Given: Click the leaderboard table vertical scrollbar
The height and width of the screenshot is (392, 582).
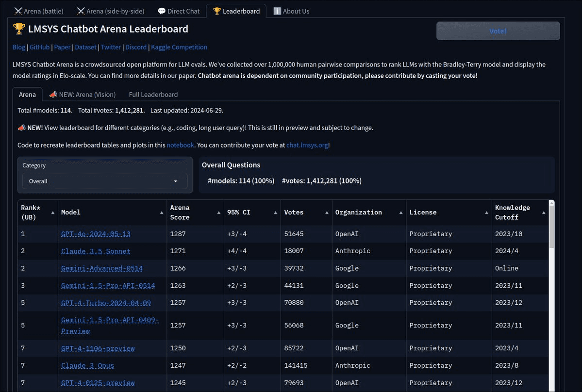Looking at the screenshot, I should (551, 226).
